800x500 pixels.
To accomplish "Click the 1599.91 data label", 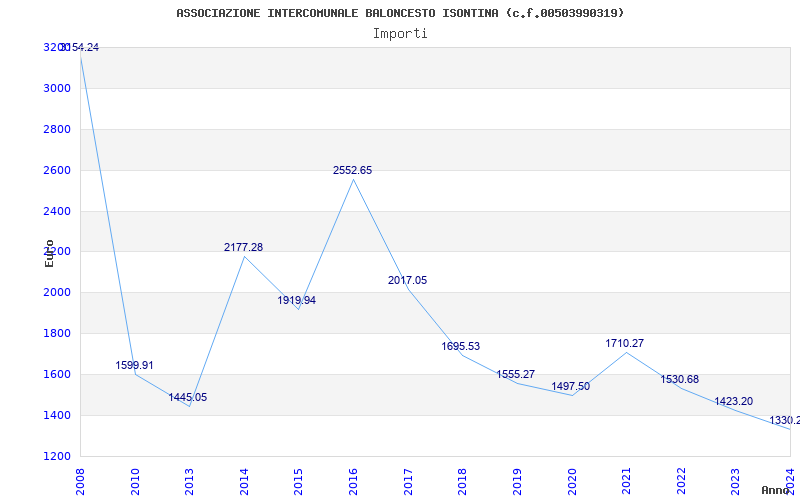I will tap(134, 365).
